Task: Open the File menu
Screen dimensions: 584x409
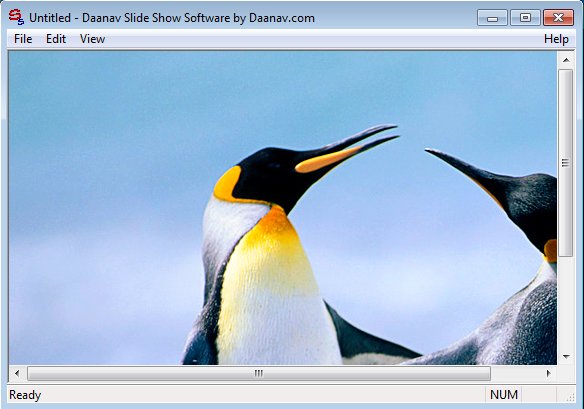Action: [x=23, y=39]
